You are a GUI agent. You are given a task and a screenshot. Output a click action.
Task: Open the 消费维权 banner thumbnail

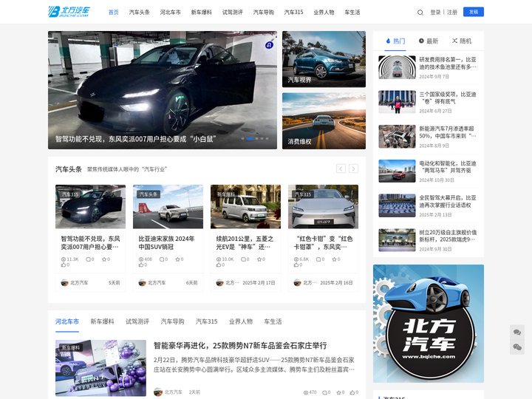[324, 120]
